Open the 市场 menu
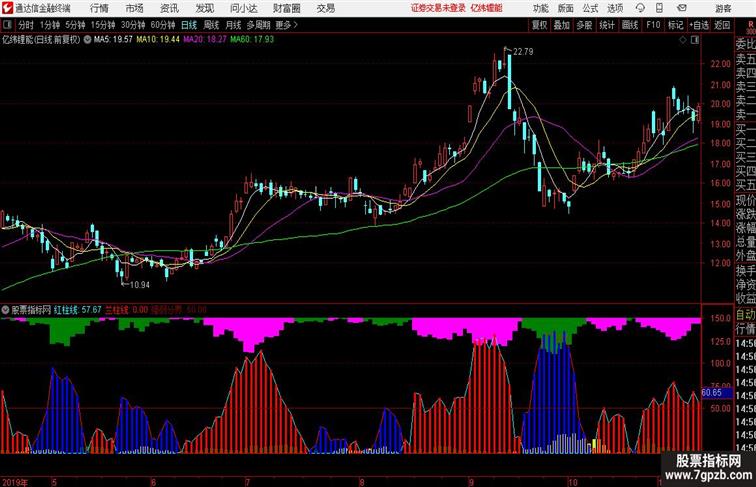The height and width of the screenshot is (487, 756). 135,8
